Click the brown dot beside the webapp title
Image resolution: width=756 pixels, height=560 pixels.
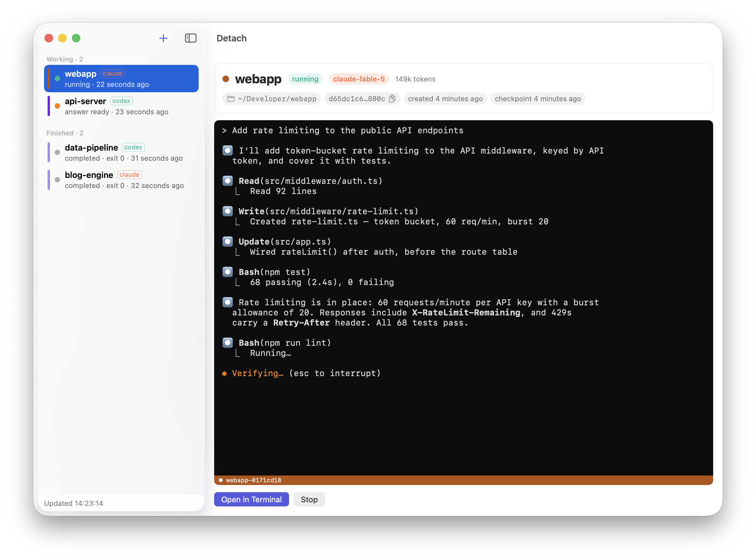pos(226,79)
